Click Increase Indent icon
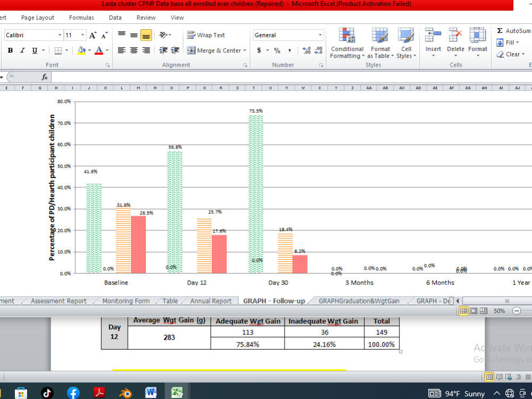Viewport: 532px width, 399px height. click(x=175, y=51)
